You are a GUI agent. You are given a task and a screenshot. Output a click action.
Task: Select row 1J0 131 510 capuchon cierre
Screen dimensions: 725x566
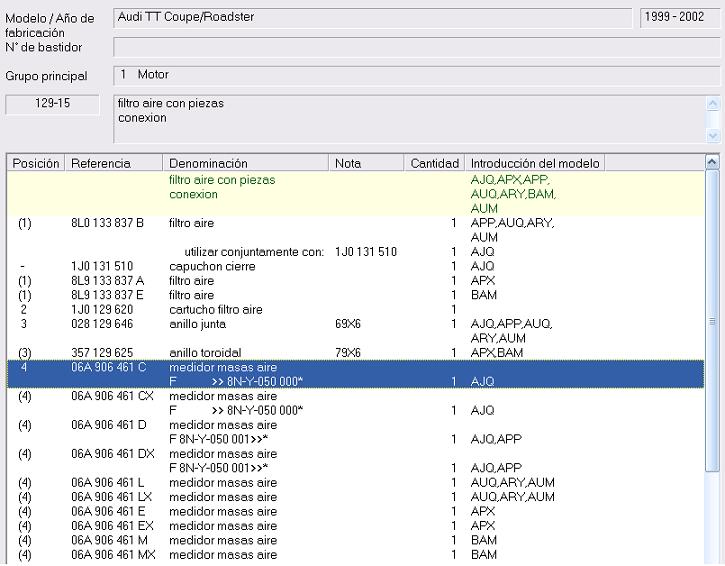tap(356, 266)
